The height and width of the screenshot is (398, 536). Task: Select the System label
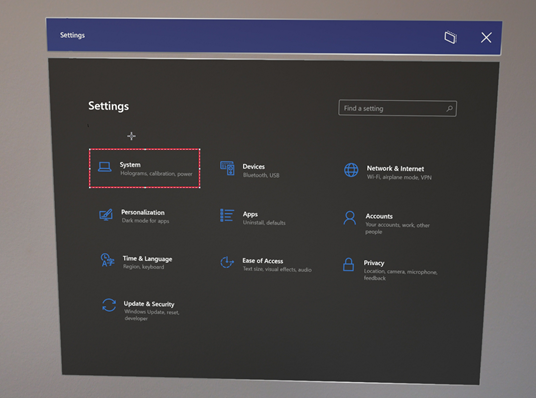click(x=130, y=165)
